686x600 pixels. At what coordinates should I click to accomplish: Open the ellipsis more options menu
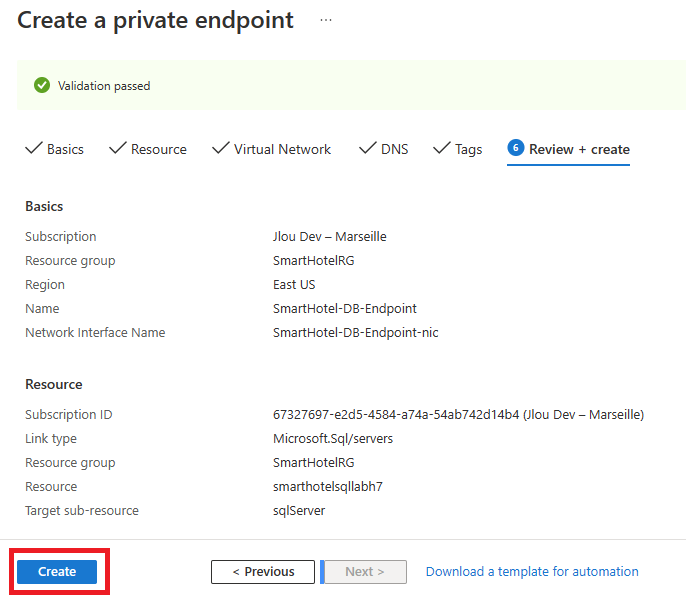pos(326,20)
